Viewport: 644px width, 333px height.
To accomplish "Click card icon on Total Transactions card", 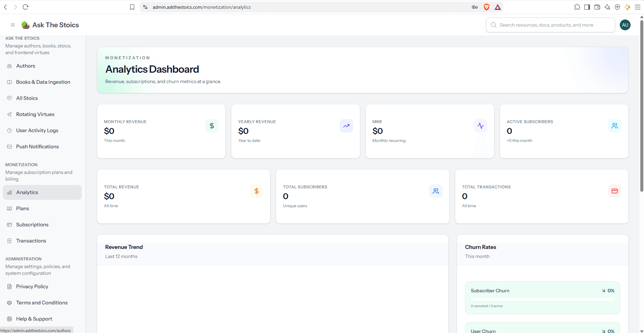I will click(615, 191).
